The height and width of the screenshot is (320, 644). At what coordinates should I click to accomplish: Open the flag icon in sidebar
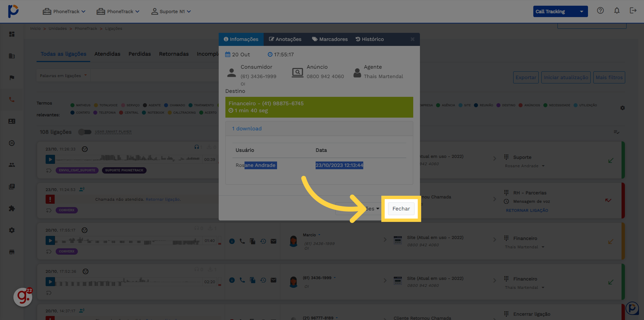tap(12, 78)
